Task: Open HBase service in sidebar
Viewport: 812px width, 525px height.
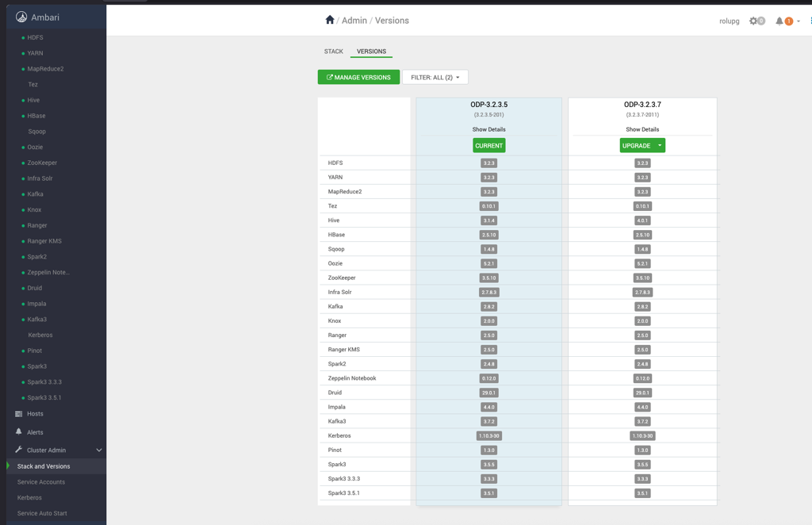Action: click(x=36, y=116)
